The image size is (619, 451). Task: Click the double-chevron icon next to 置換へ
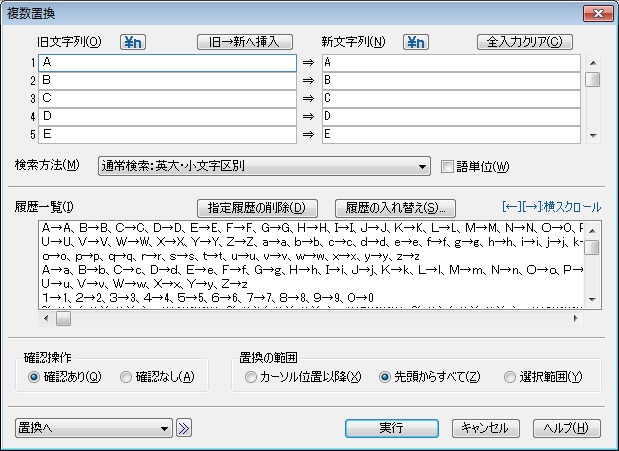tap(184, 428)
